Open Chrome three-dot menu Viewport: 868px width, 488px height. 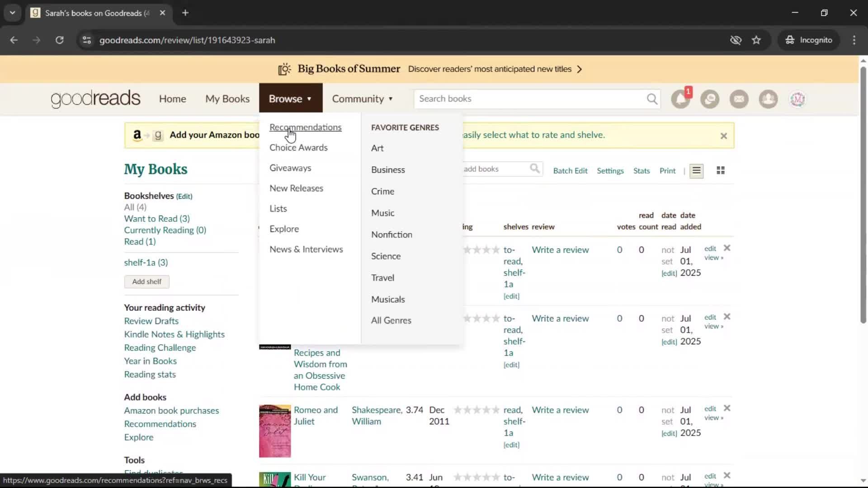pos(854,40)
